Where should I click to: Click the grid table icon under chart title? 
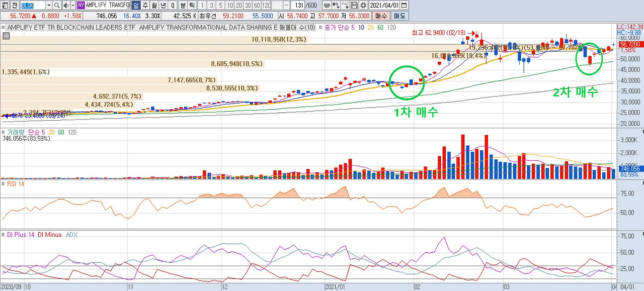point(6,36)
